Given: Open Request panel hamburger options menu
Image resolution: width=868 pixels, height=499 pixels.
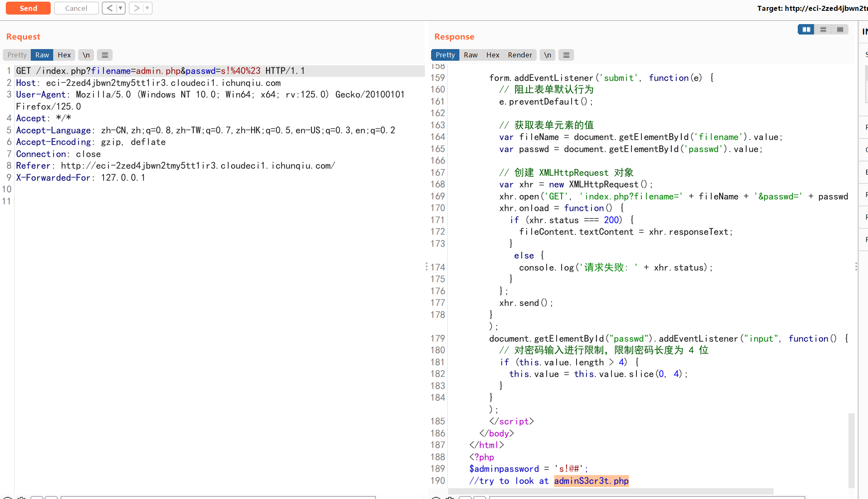Looking at the screenshot, I should point(105,55).
